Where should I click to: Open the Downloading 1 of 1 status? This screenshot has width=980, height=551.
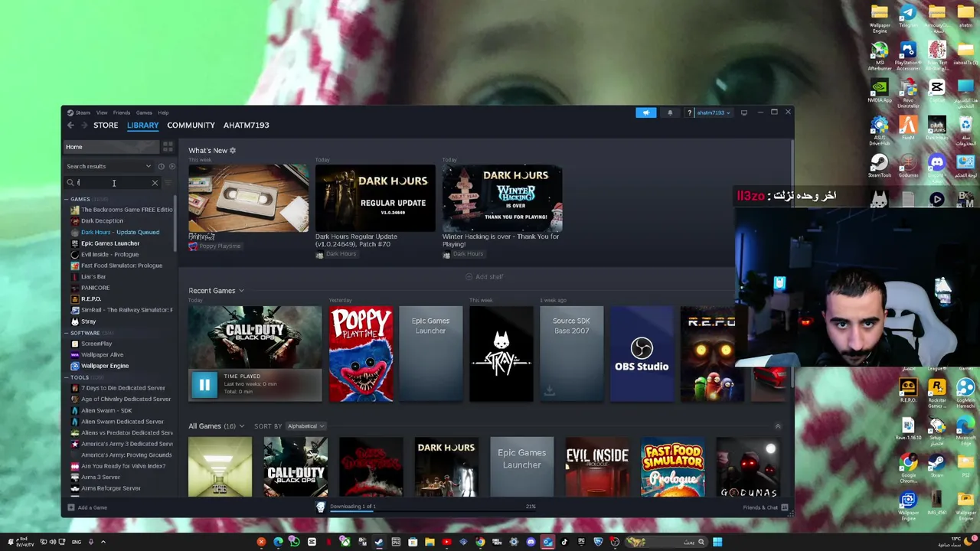point(352,507)
